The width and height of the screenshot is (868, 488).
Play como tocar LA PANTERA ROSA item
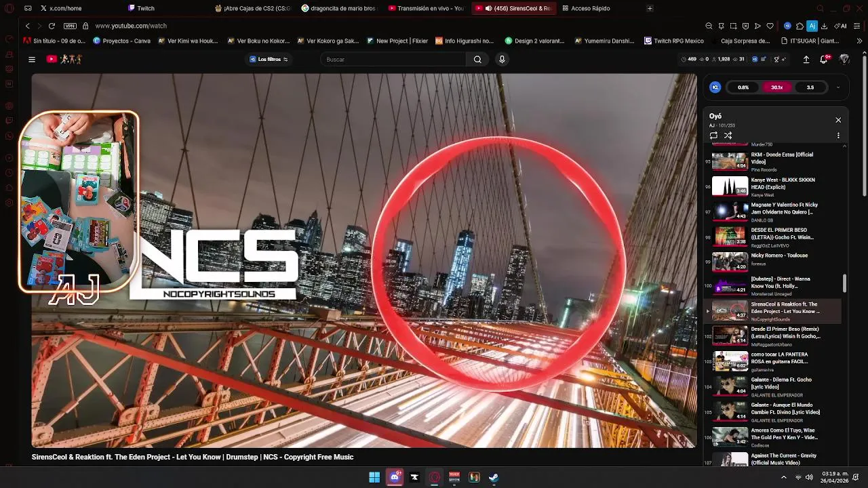(x=773, y=361)
